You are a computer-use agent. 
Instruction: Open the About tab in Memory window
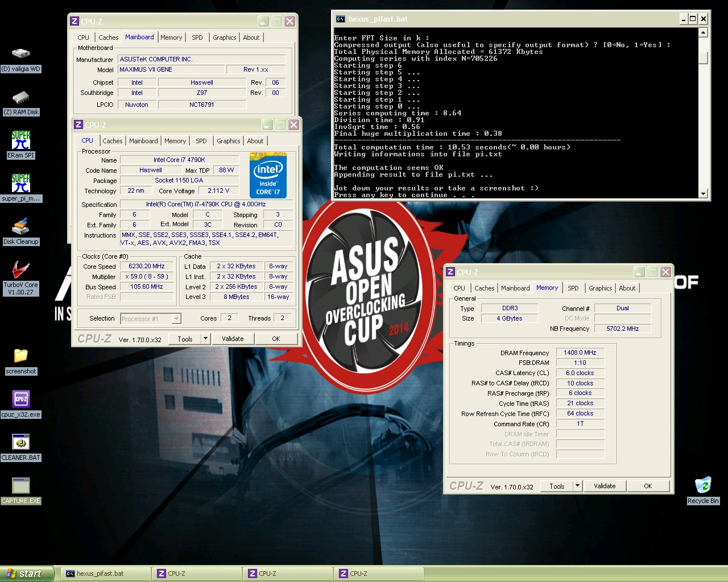click(627, 288)
